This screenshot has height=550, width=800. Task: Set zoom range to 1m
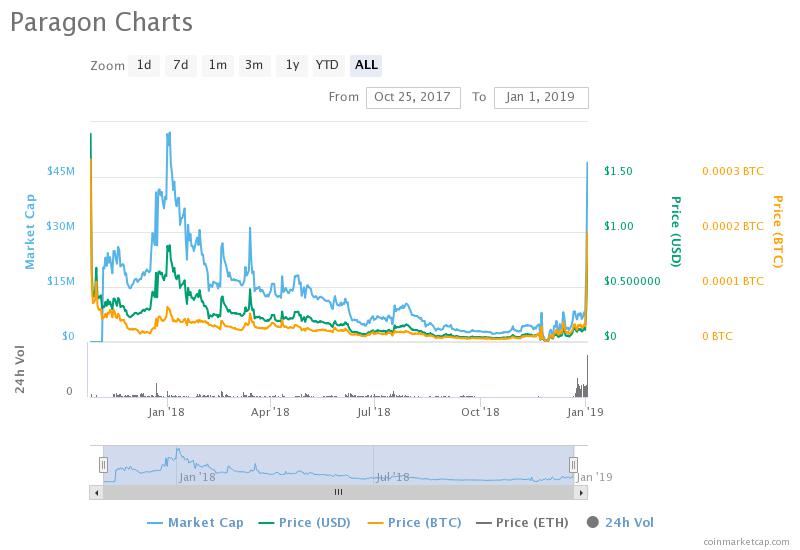click(x=218, y=65)
